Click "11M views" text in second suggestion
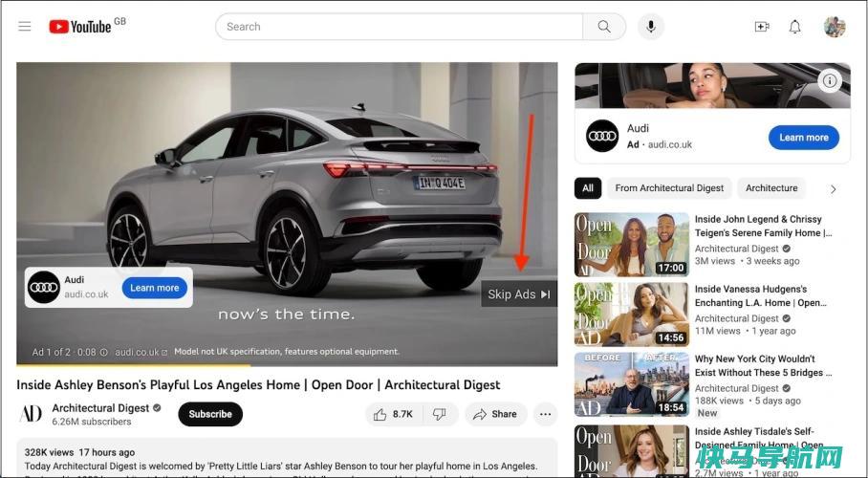 click(x=717, y=331)
